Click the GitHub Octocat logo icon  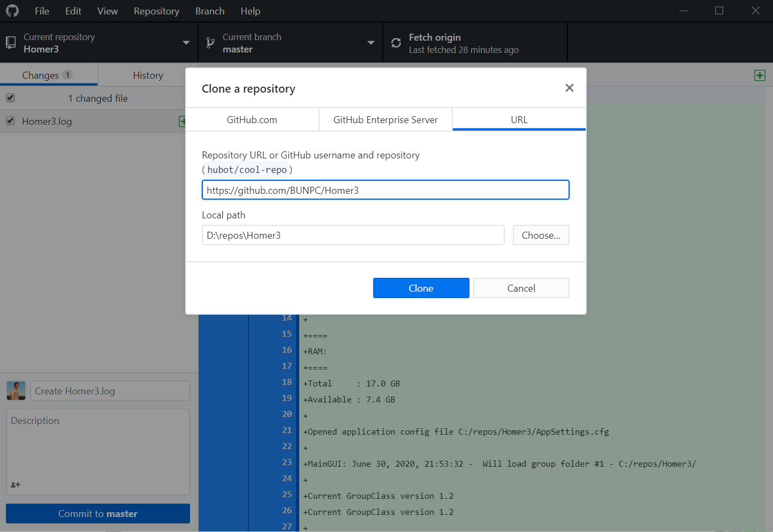12,11
